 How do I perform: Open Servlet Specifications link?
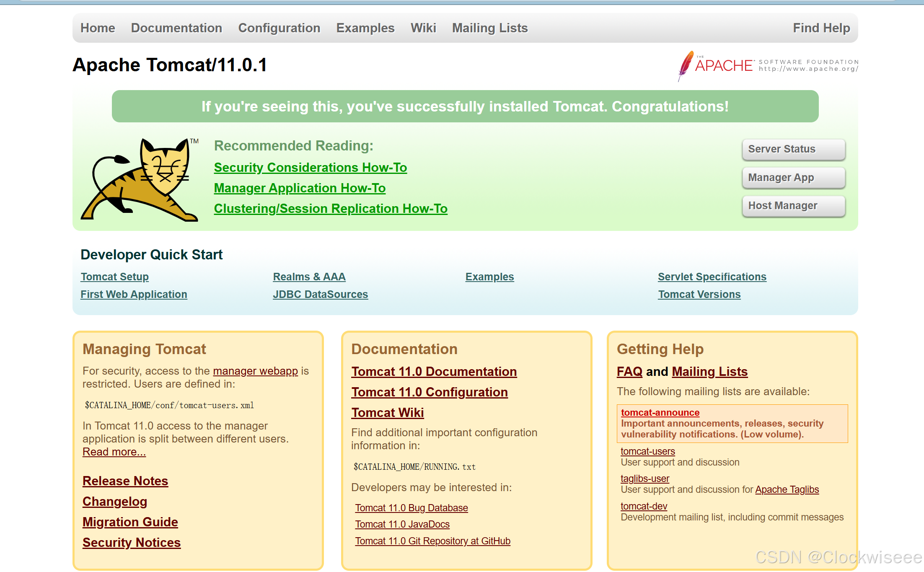point(712,277)
